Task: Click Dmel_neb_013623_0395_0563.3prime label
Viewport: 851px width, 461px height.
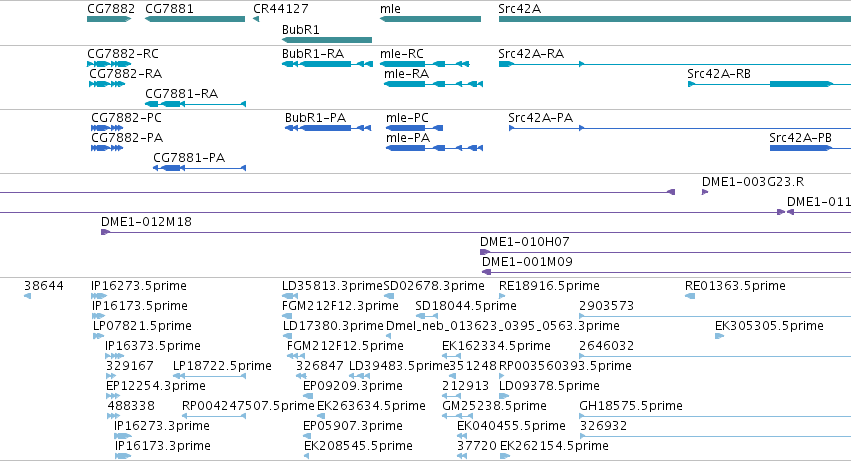Action: 503,326
